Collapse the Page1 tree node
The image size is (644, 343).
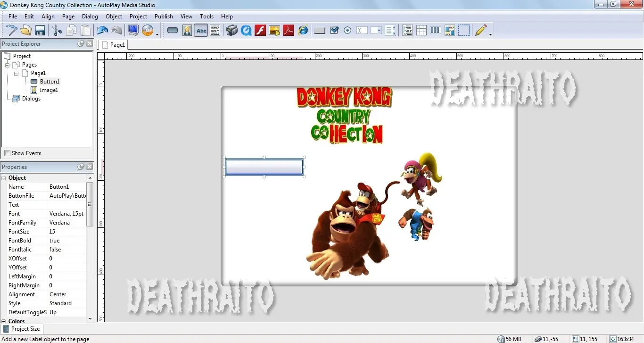[x=17, y=73]
